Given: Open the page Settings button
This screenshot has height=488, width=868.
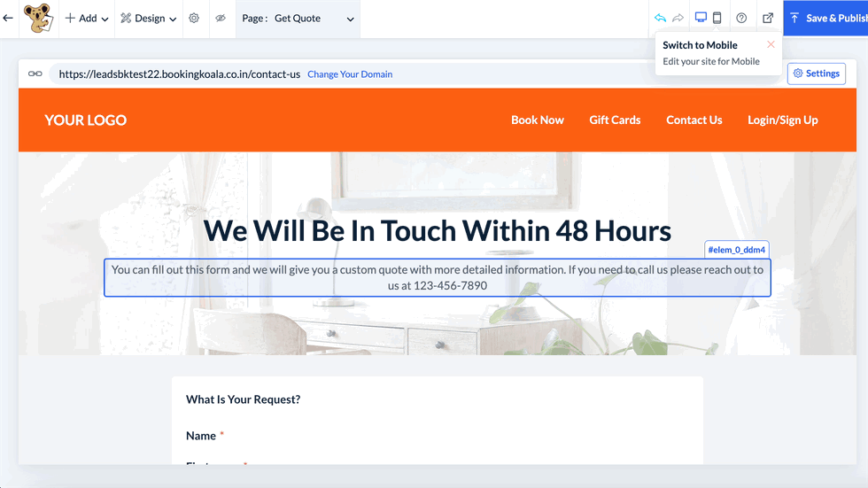Looking at the screenshot, I should [x=817, y=74].
